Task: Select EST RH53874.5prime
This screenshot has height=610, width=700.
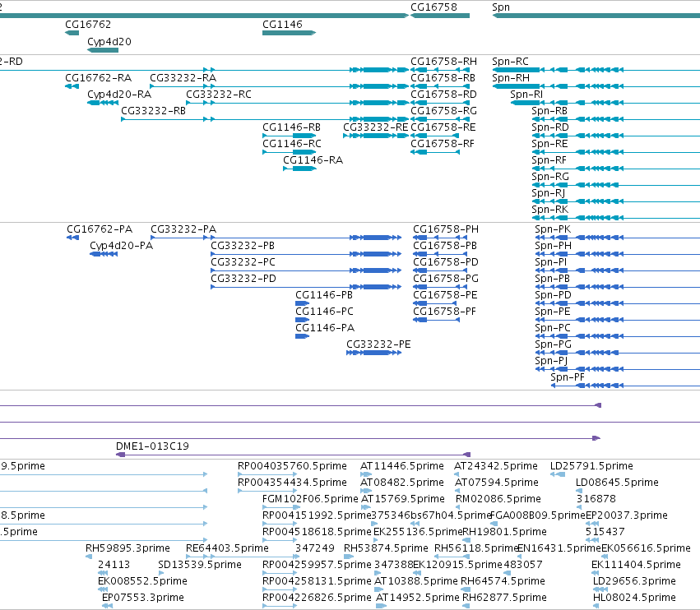Action: point(386,548)
